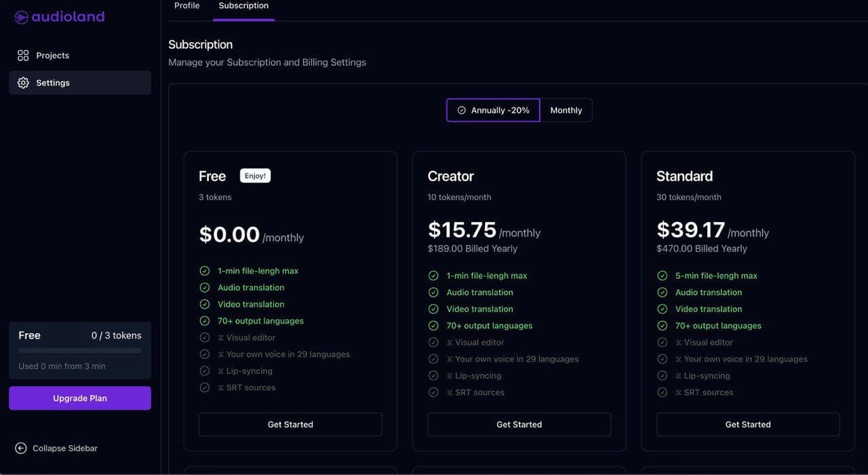Switch to the Profile tab
868x475 pixels.
pyautogui.click(x=187, y=6)
